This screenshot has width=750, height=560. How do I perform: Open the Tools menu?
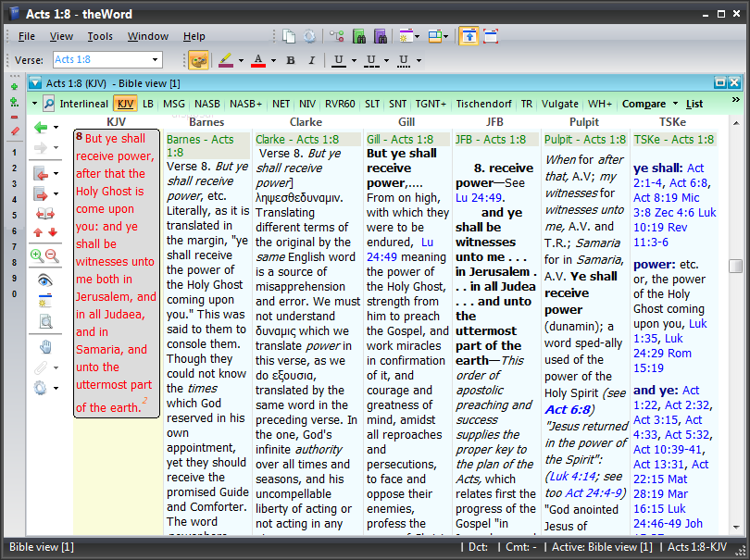[x=100, y=36]
